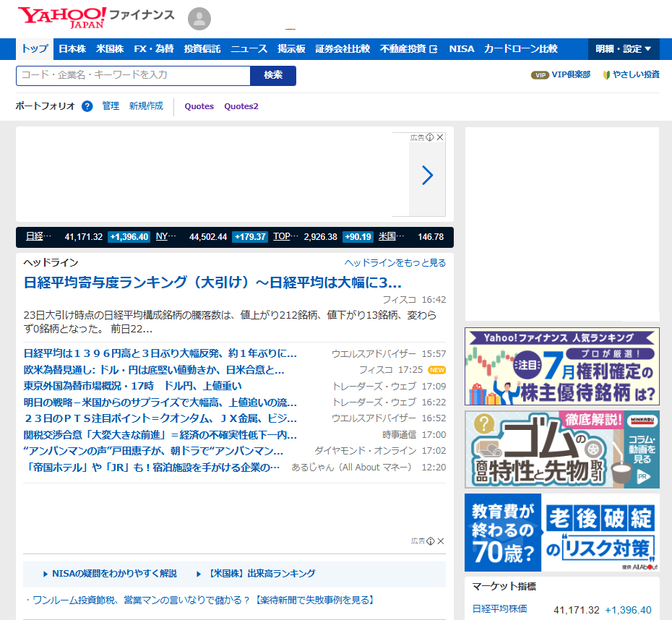The image size is (672, 620).
Task: Click the top ad info icon
Action: (430, 137)
